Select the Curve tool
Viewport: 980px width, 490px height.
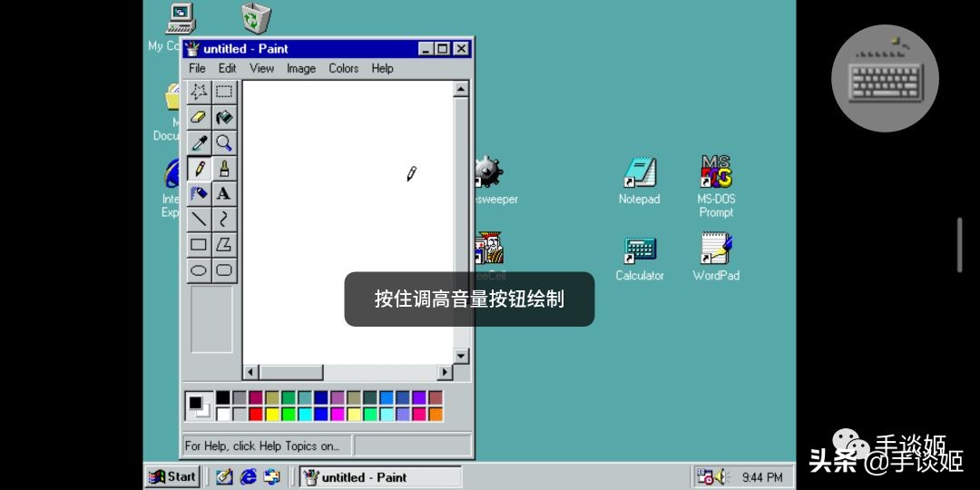pos(224,220)
